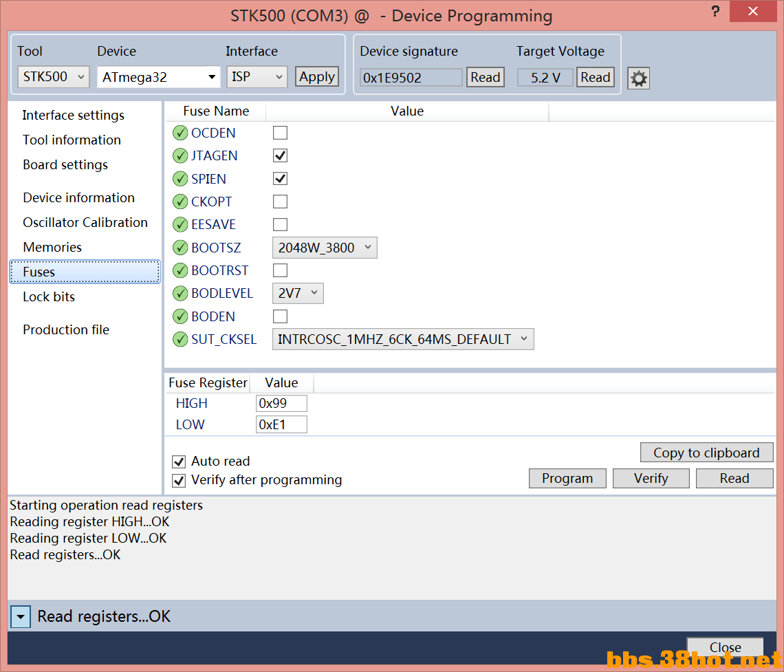Click log line 'Starting operation read registers'
The width and height of the screenshot is (784, 672).
(107, 506)
